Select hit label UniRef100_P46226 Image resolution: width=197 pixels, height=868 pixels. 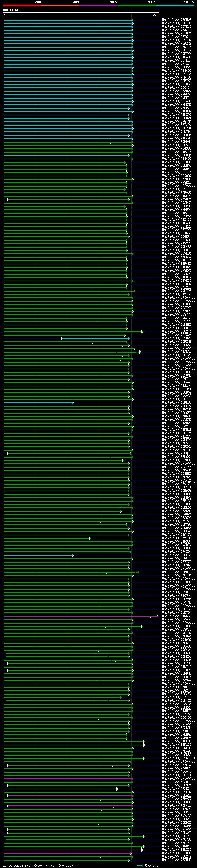tap(177, 152)
